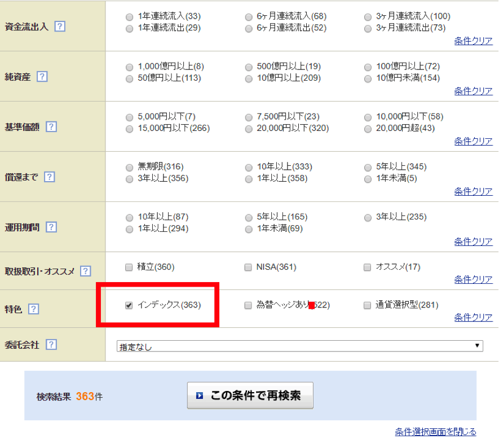Click question icon next to 特色
This screenshot has width=499, height=448.
pos(34,309)
